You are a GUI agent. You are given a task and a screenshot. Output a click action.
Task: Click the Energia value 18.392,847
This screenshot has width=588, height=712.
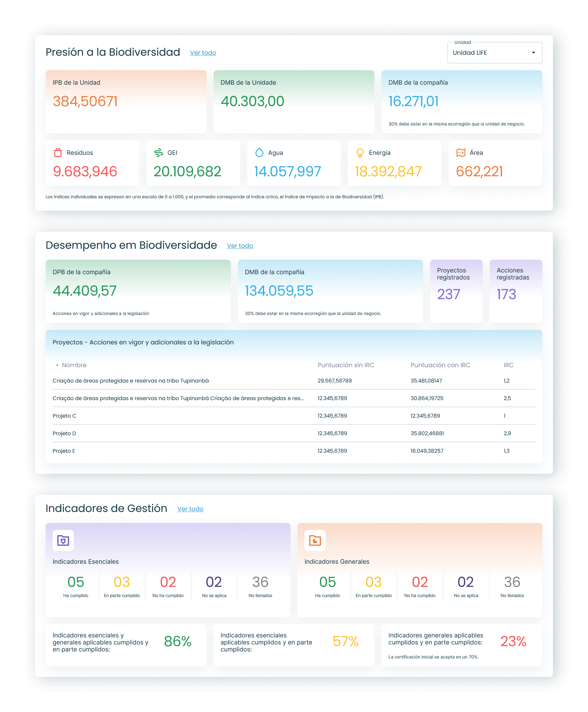388,172
